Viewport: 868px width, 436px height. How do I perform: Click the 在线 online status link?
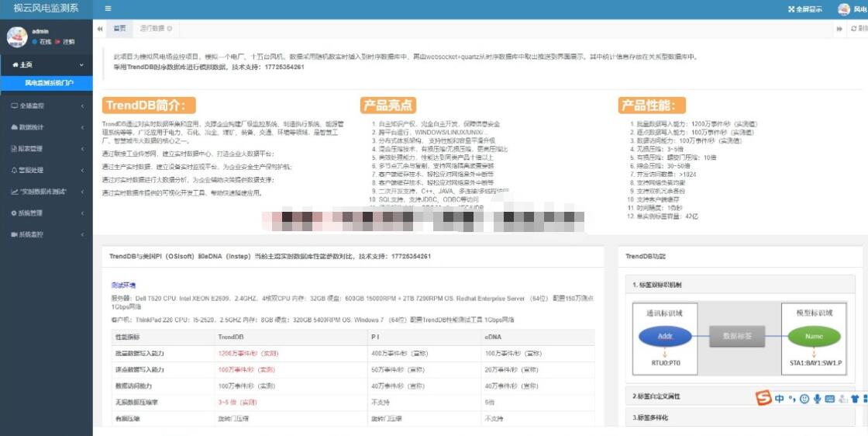(42, 42)
